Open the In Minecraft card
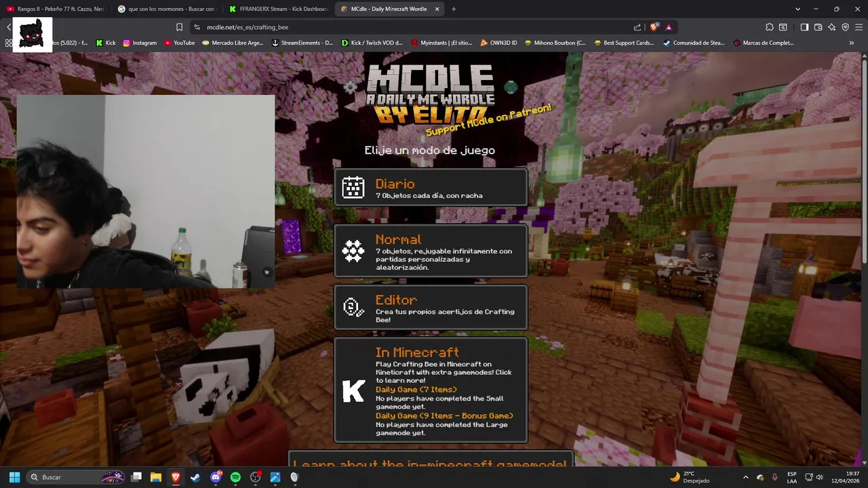Screen dimensions: 868x488 pyautogui.click(x=431, y=390)
